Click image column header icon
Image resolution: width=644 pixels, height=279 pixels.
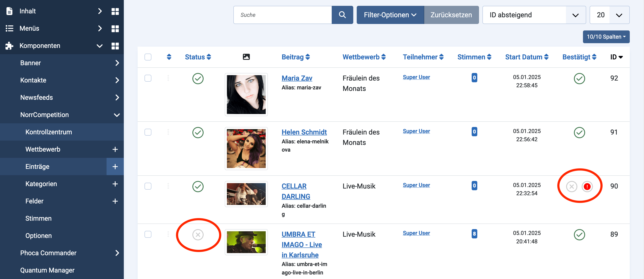click(246, 57)
